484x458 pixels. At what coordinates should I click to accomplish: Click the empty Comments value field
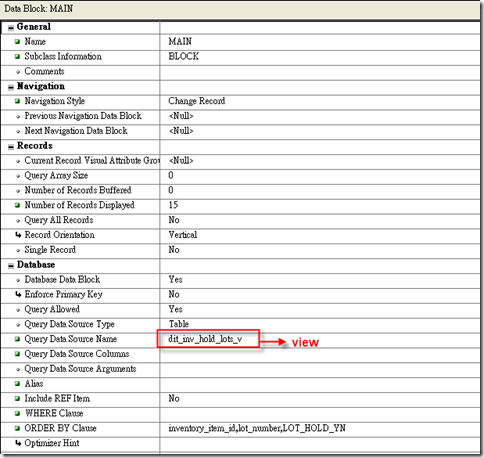pyautogui.click(x=320, y=72)
